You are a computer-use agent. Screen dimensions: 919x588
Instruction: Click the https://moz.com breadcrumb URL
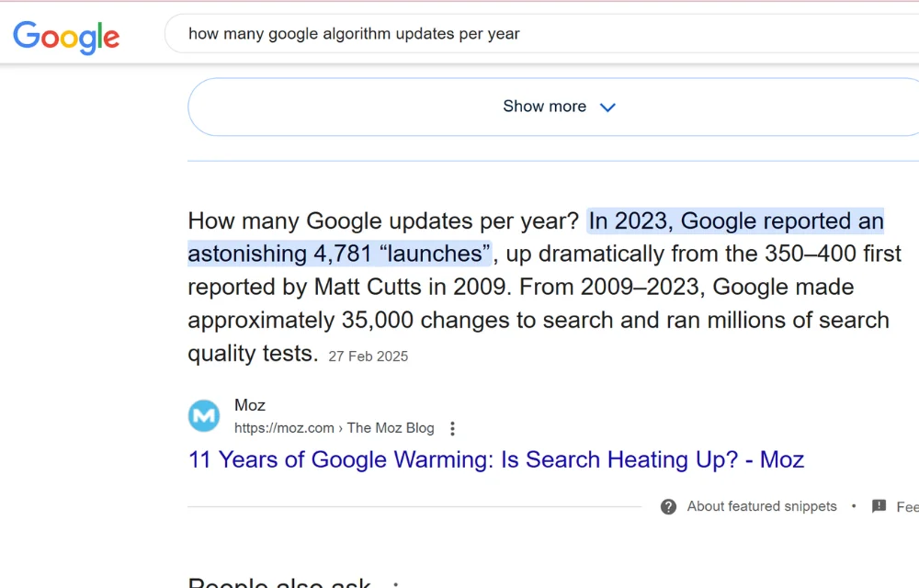(284, 427)
